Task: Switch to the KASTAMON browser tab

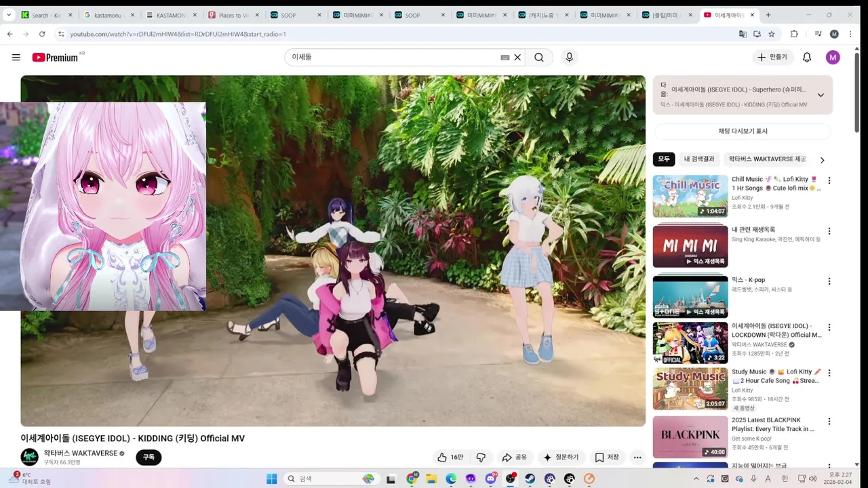Action: 170,15
